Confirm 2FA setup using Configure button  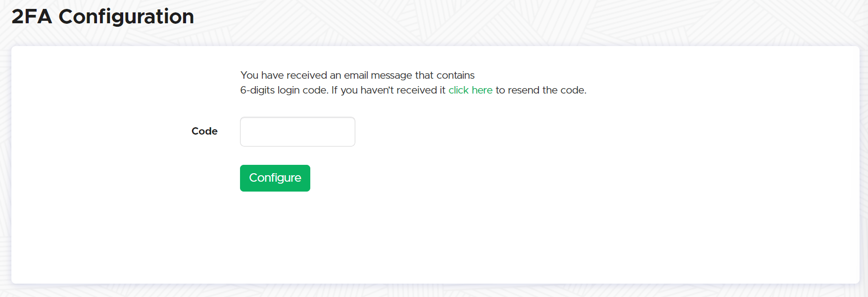(275, 178)
